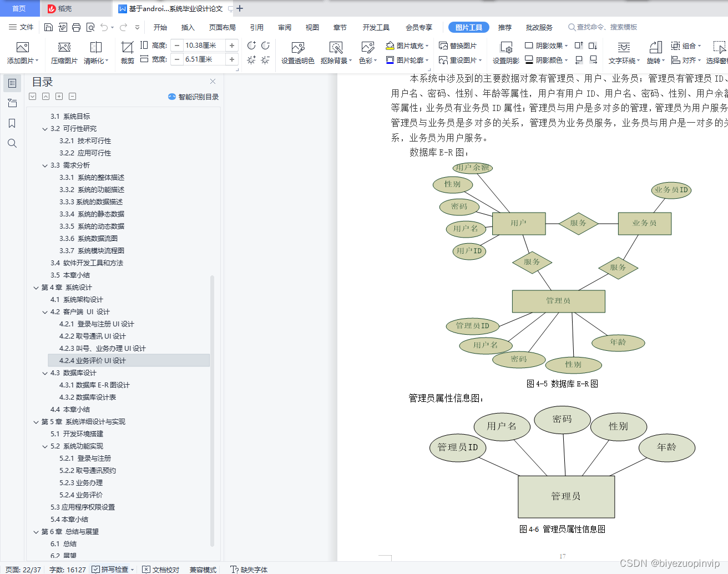Click compatibility mode (兼容模式) in status bar
Viewport: 728px width, 574px height.
point(203,570)
